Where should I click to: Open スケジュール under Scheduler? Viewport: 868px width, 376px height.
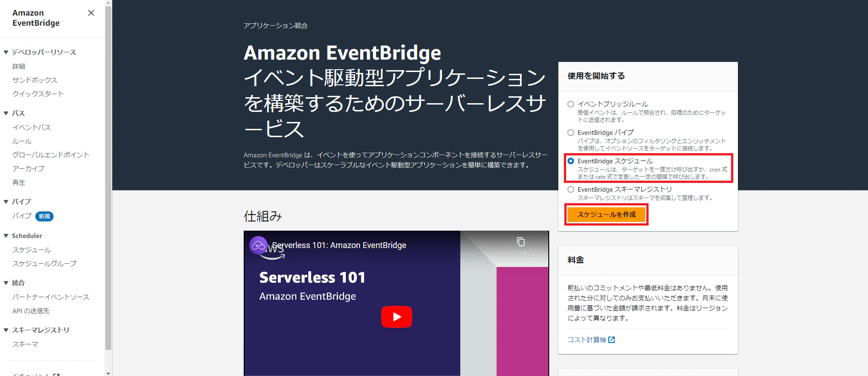32,250
